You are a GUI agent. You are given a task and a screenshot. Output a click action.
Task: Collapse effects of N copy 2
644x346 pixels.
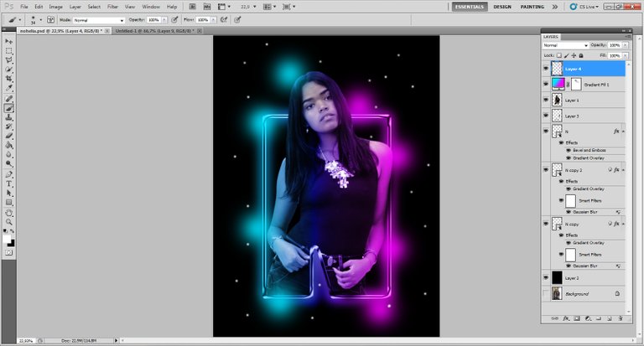623,170
